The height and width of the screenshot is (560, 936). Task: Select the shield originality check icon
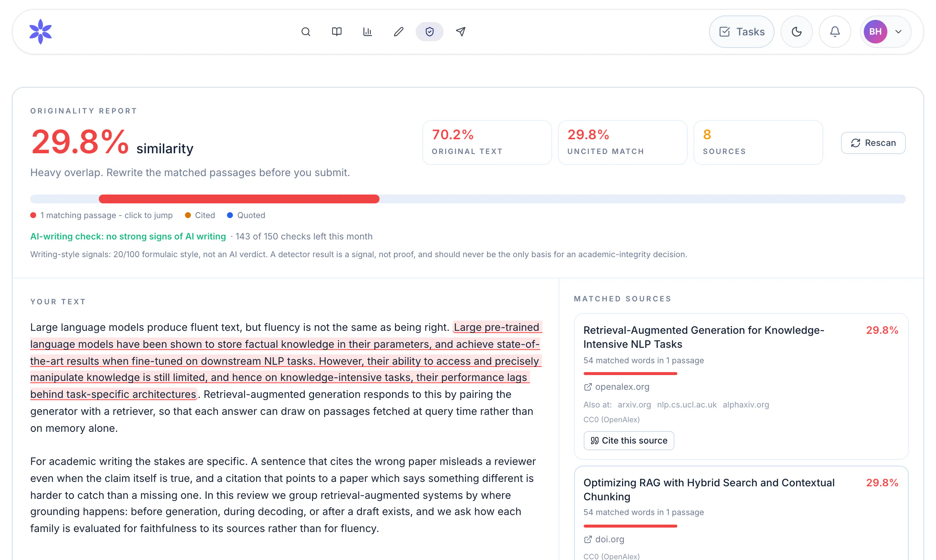click(x=430, y=32)
